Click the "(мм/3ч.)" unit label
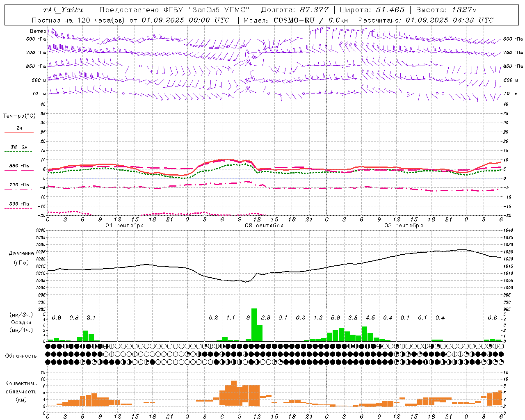 [x=21, y=315]
